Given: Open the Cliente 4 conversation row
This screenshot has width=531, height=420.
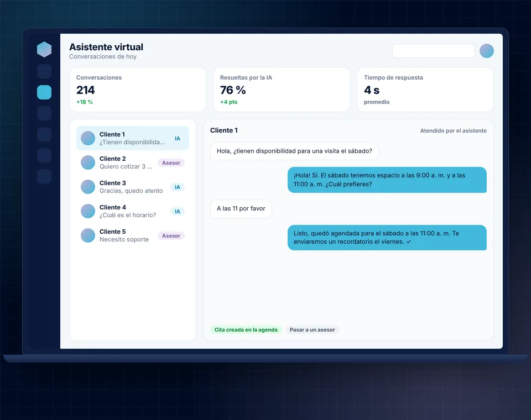Looking at the screenshot, I should 133,211.
